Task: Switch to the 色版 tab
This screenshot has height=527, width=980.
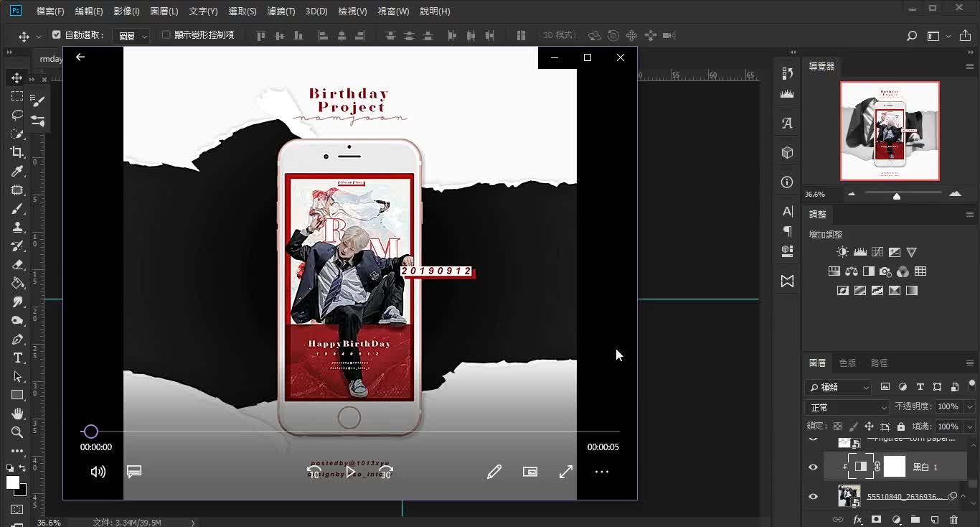Action: click(x=847, y=363)
